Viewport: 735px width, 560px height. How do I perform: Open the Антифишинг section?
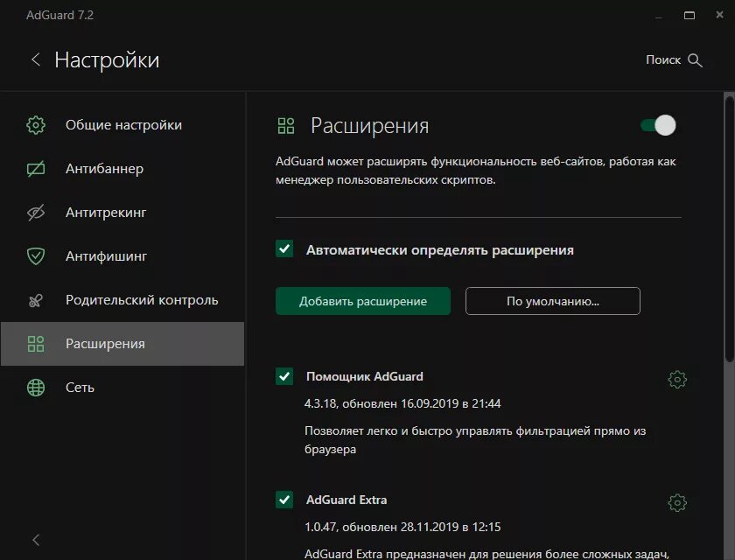[122, 256]
